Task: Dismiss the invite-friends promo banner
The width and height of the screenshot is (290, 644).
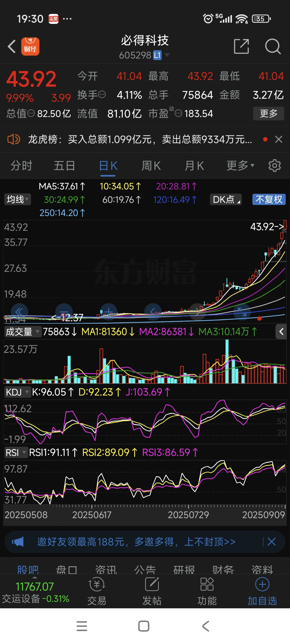Action: 271,541
